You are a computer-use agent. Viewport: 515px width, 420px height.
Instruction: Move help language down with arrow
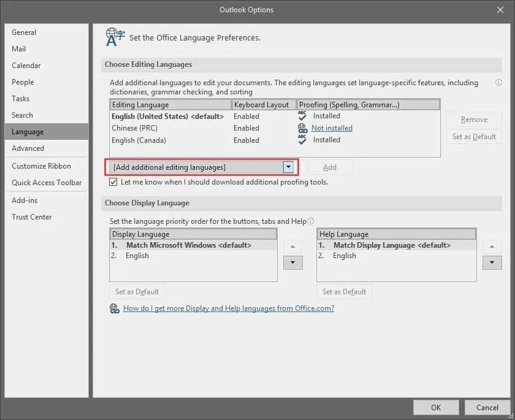pyautogui.click(x=492, y=262)
